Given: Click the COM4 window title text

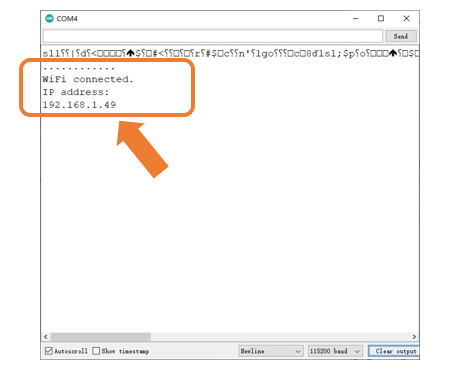Looking at the screenshot, I should [x=67, y=19].
